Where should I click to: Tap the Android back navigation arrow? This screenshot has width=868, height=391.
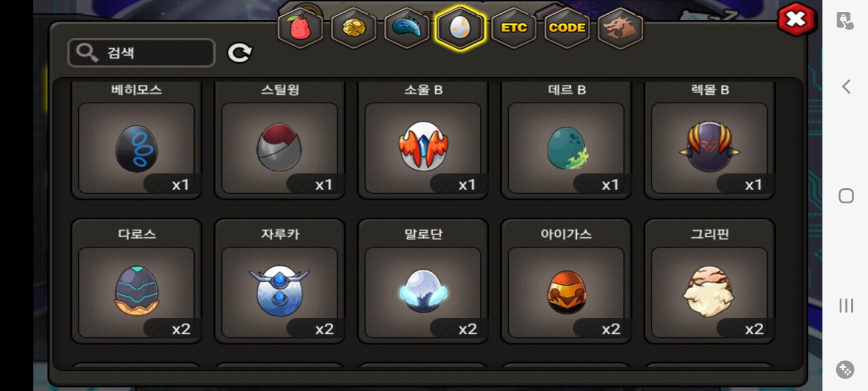click(x=846, y=87)
